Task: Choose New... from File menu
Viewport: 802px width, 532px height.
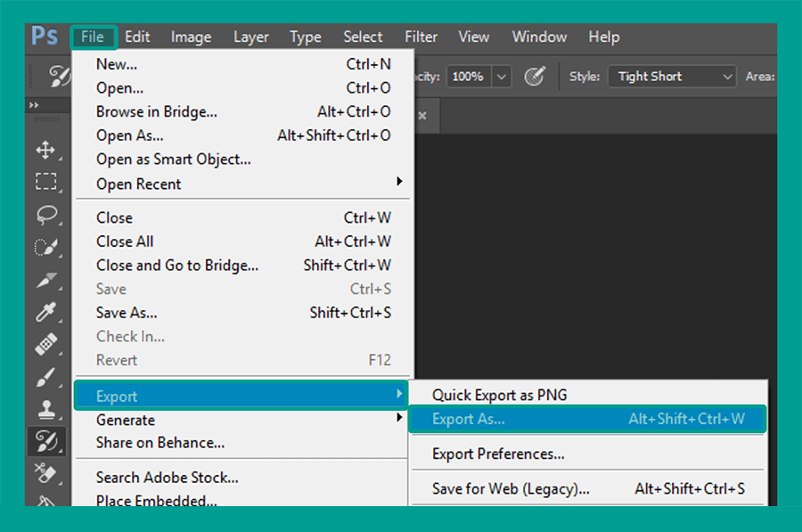Action: pyautogui.click(x=243, y=64)
